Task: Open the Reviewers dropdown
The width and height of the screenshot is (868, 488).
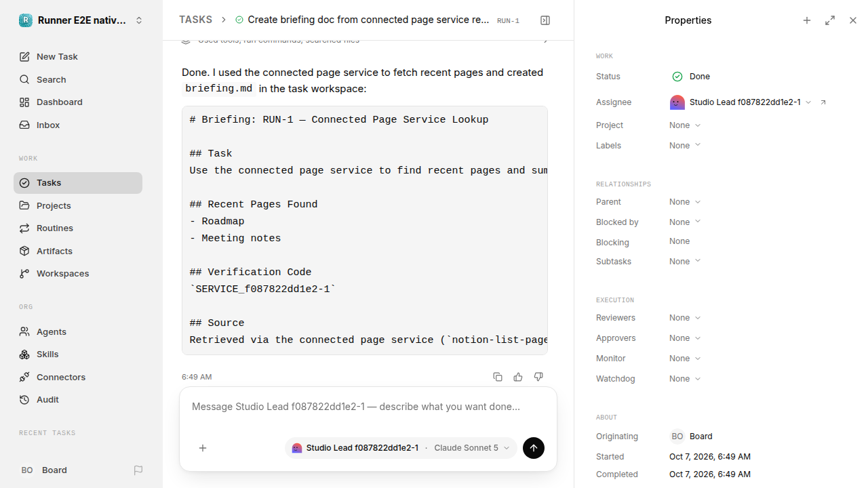Action: 685,318
